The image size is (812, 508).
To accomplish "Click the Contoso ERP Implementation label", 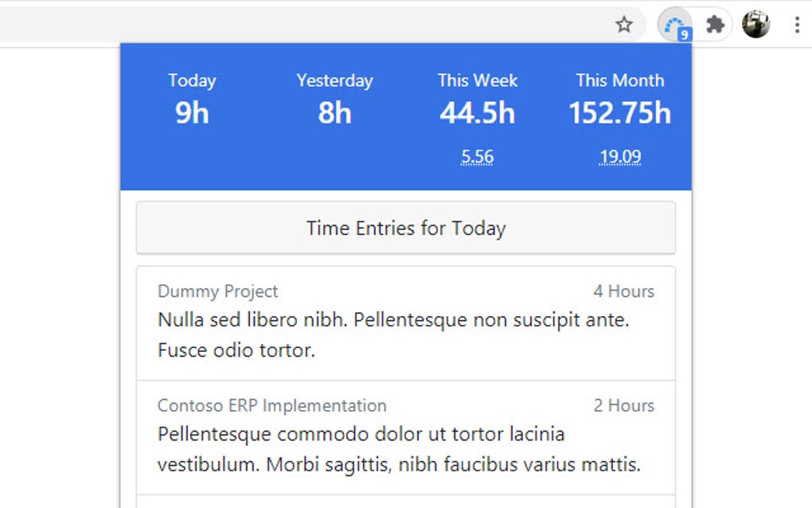I will click(x=271, y=405).
